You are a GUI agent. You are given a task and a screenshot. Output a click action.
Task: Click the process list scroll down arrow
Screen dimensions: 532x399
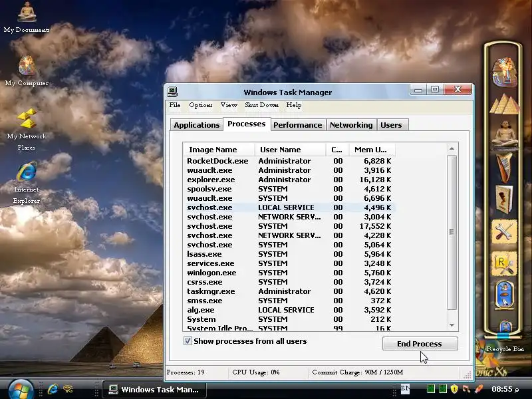coord(452,325)
